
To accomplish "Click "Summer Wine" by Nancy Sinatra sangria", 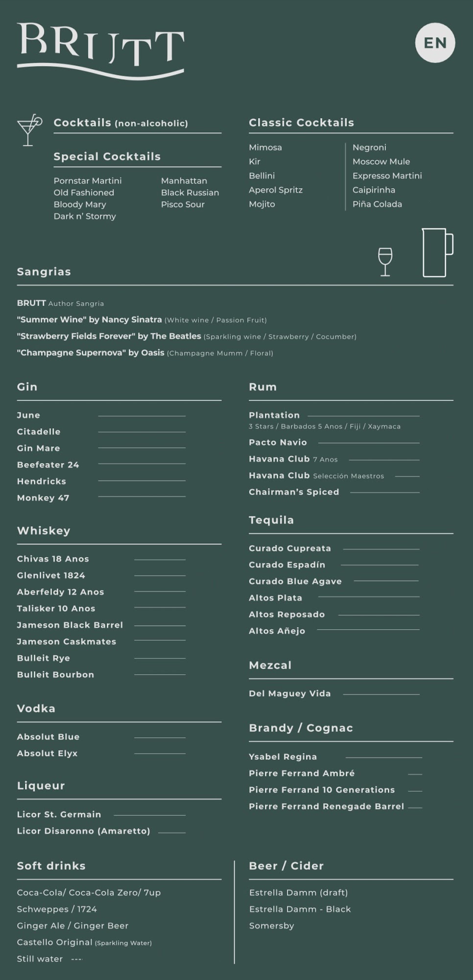I will (x=89, y=320).
